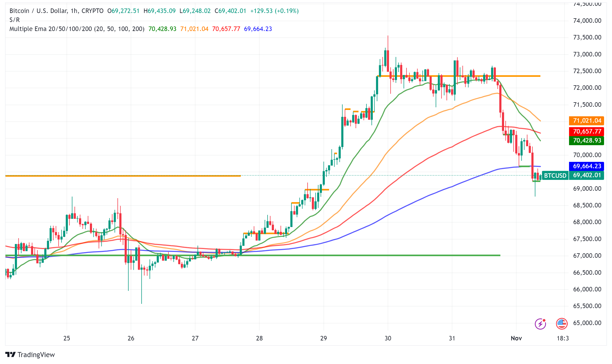Click the close price value C69,402.01
Viewport: 612px width, 364px height.
click(230, 11)
